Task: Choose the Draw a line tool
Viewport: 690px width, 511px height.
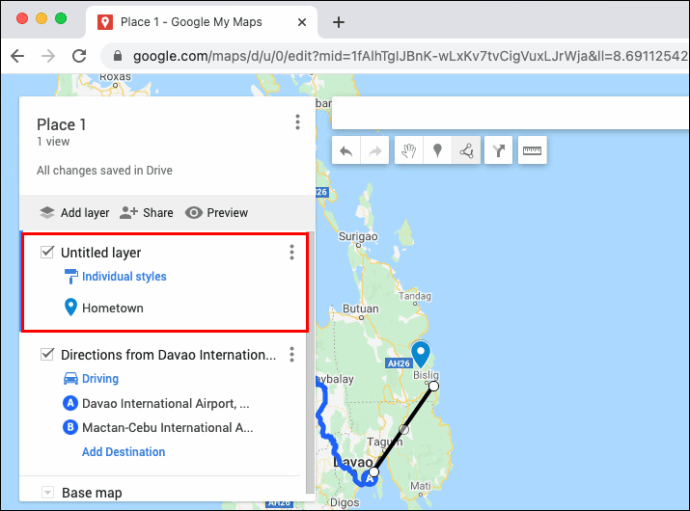Action: pyautogui.click(x=466, y=151)
